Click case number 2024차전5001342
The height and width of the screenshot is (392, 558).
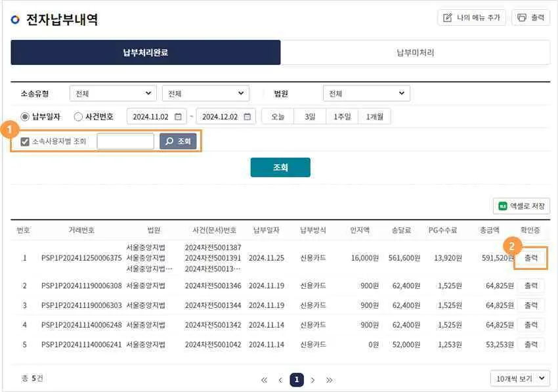pyautogui.click(x=213, y=325)
